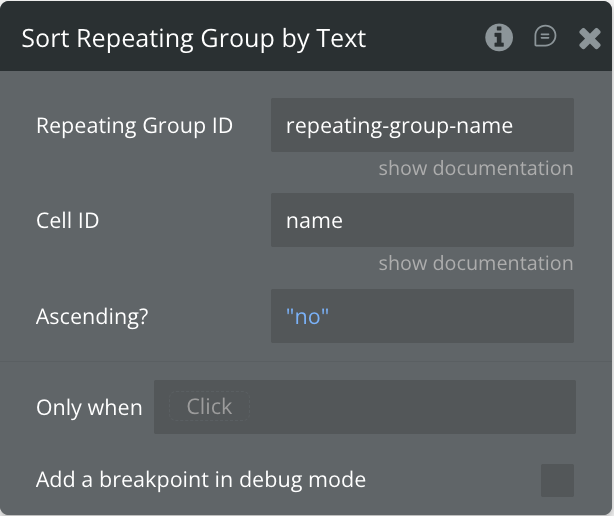Click the Cell ID label
The image size is (614, 516).
(x=68, y=221)
